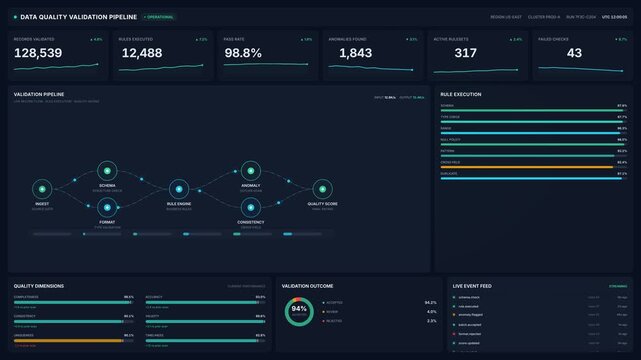
Task: Click the Rule Execution panel heading
Action: tap(461, 94)
